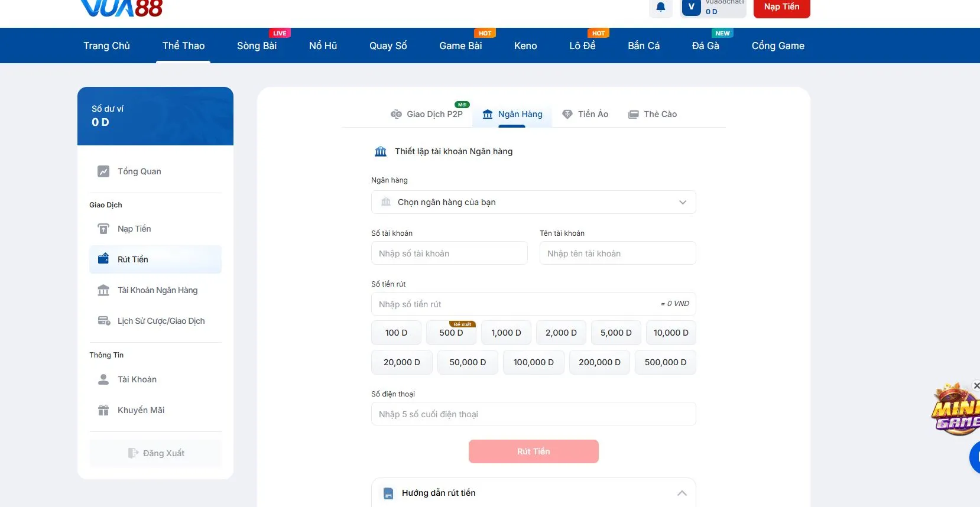Click the Giao Dịch P2P tab icon
Viewport: 980px width, 507px height.
click(396, 114)
